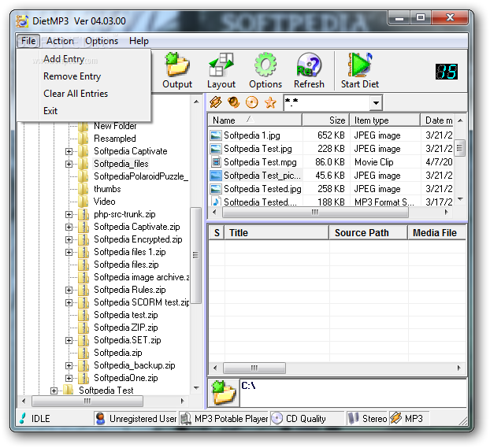The width and height of the screenshot is (490, 448).
Task: Select Softpedia Test_pic... file row
Action: click(x=331, y=176)
